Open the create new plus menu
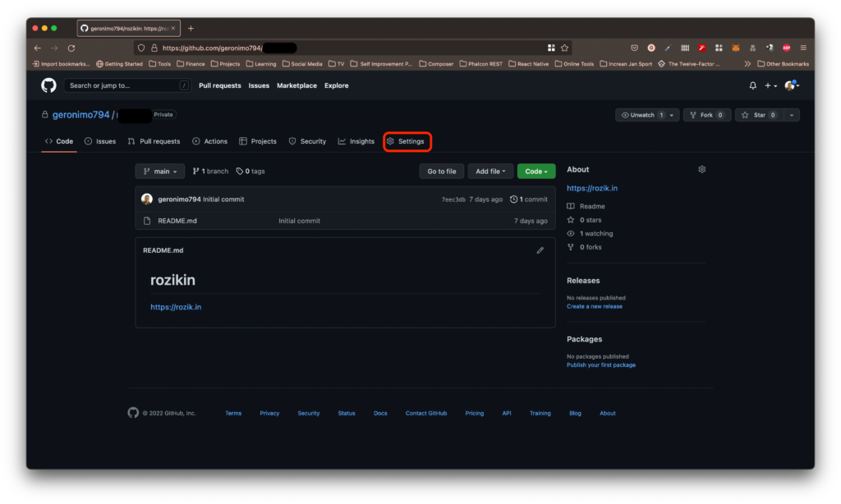The height and width of the screenshot is (504, 841). [769, 85]
